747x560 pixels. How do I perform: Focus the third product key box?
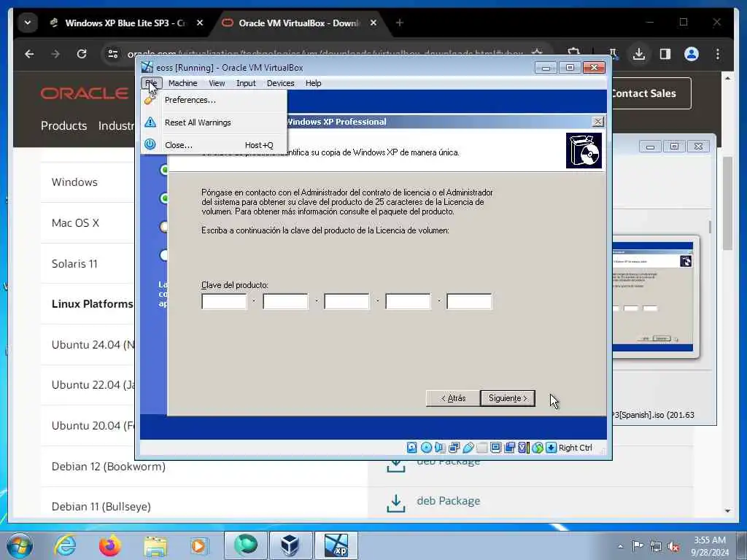(x=347, y=301)
